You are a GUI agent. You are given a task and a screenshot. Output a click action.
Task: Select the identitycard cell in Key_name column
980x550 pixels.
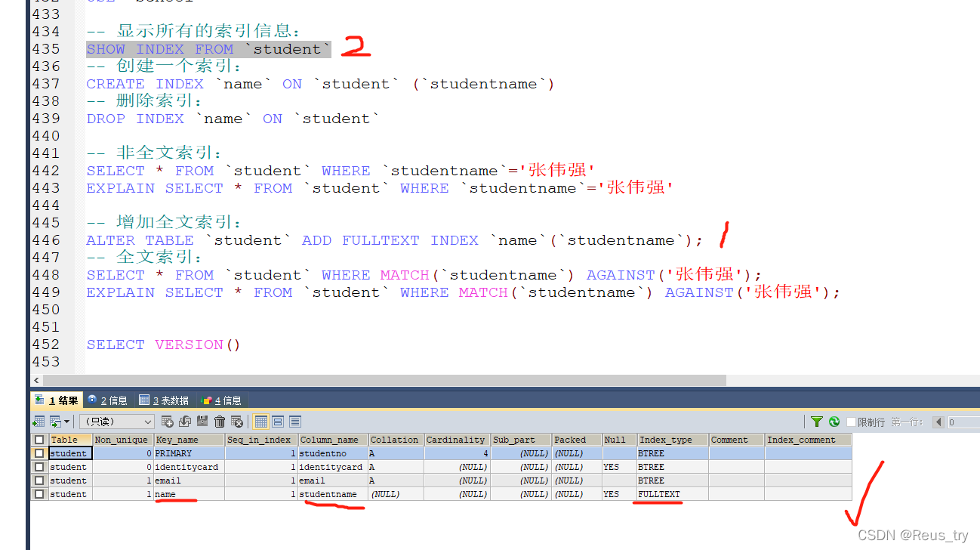point(189,467)
